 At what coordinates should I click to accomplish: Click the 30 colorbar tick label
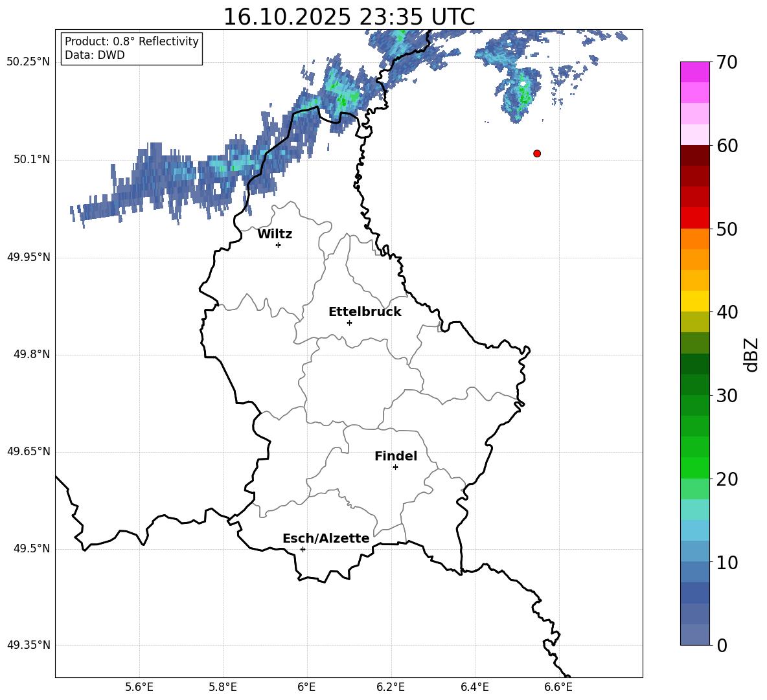[727, 396]
